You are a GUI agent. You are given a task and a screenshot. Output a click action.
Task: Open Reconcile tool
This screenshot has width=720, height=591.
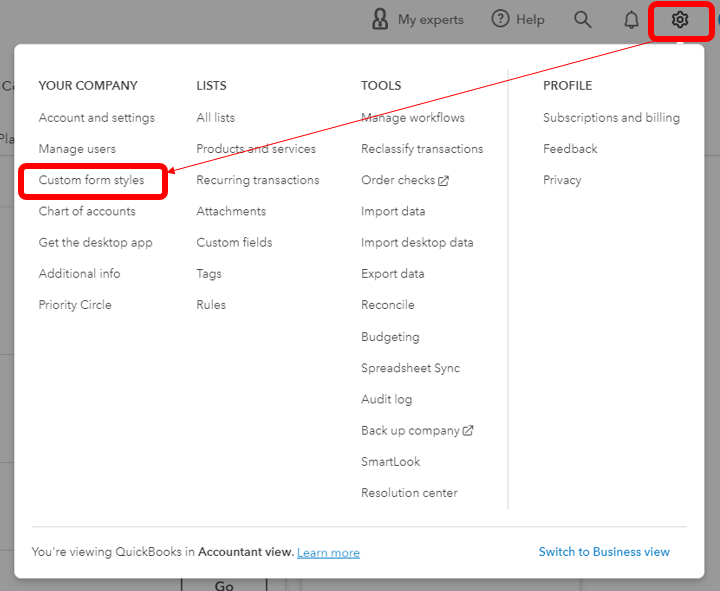388,305
